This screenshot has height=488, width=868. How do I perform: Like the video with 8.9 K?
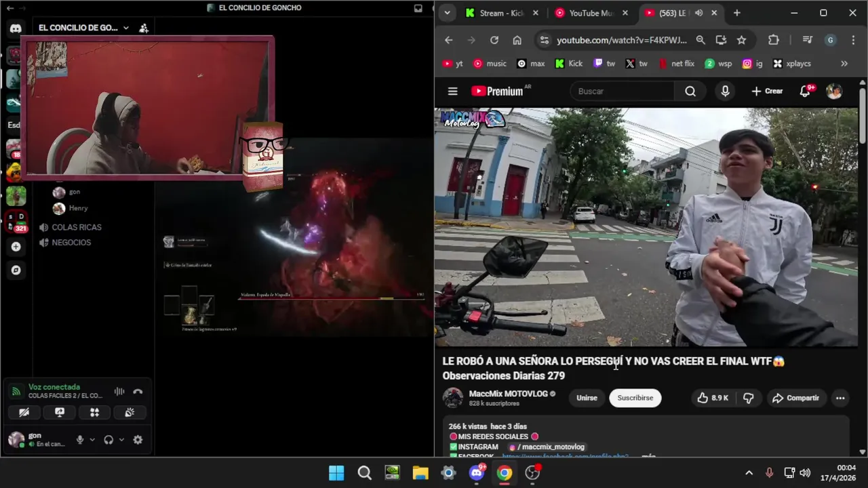click(712, 398)
